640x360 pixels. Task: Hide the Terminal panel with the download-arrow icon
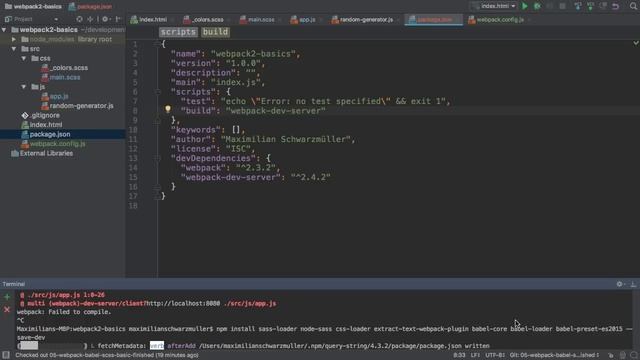click(633, 284)
